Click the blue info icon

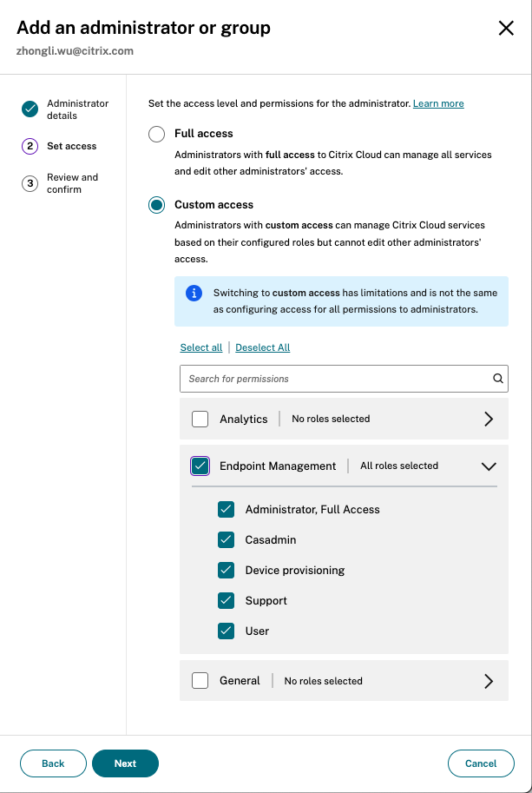[194, 294]
